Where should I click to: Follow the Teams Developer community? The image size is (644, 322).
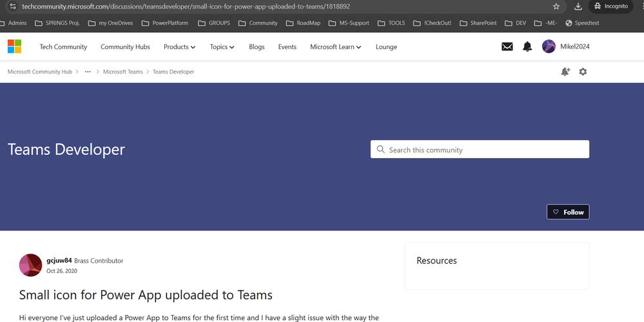[x=568, y=212]
